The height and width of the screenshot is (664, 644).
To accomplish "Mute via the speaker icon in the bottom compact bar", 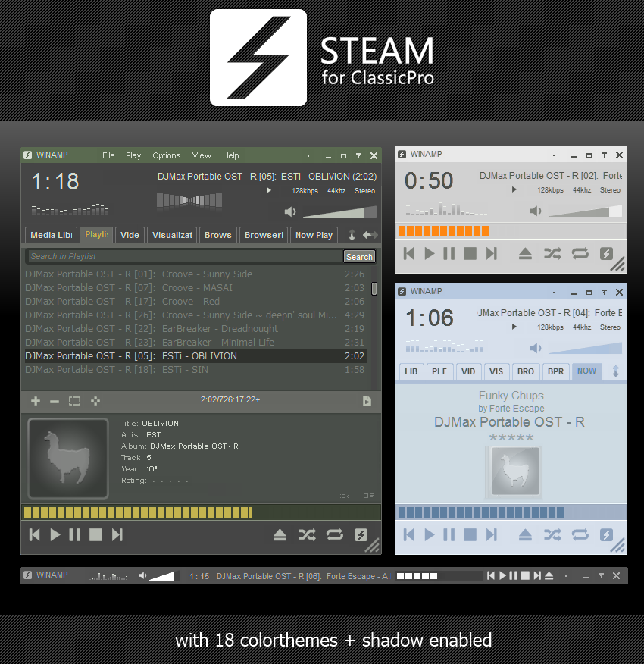I will click(x=142, y=575).
